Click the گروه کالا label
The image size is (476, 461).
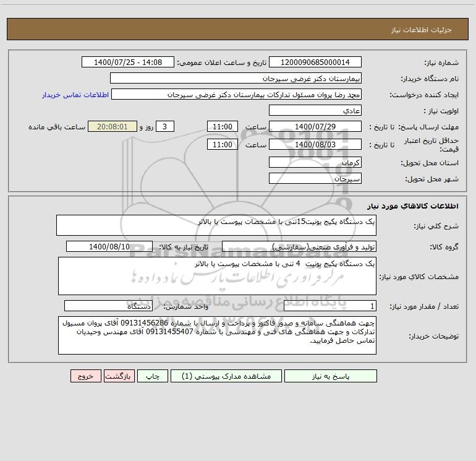444,247
